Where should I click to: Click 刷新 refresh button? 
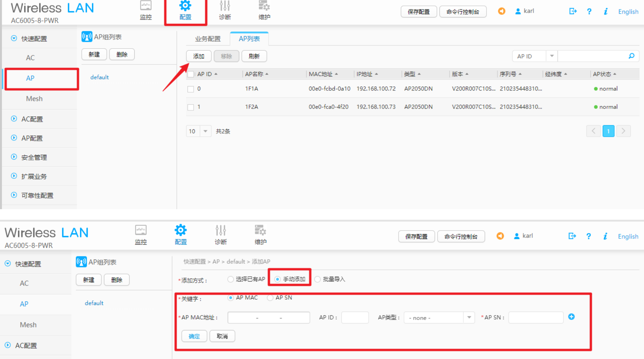click(x=254, y=56)
